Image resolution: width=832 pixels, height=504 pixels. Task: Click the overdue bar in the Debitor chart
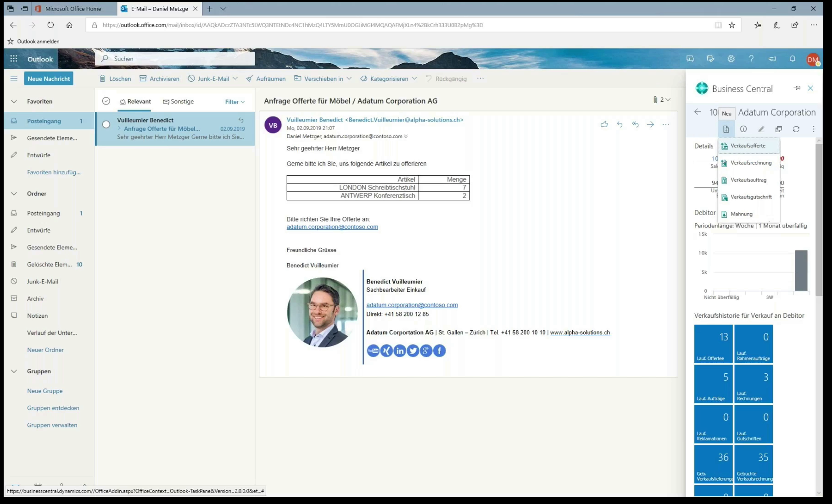pyautogui.click(x=801, y=271)
